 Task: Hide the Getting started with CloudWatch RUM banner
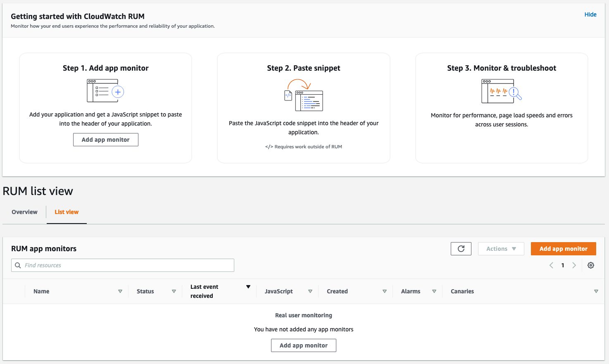point(590,14)
